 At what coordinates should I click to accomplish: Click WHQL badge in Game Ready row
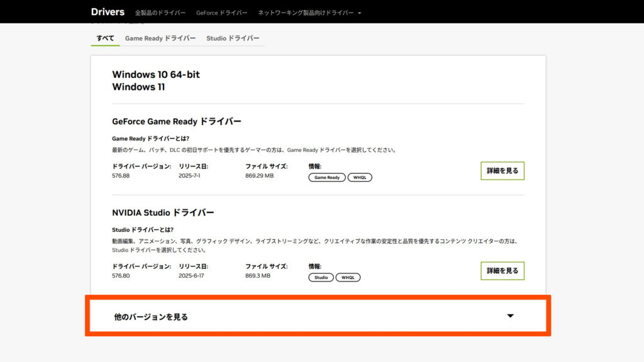[360, 177]
